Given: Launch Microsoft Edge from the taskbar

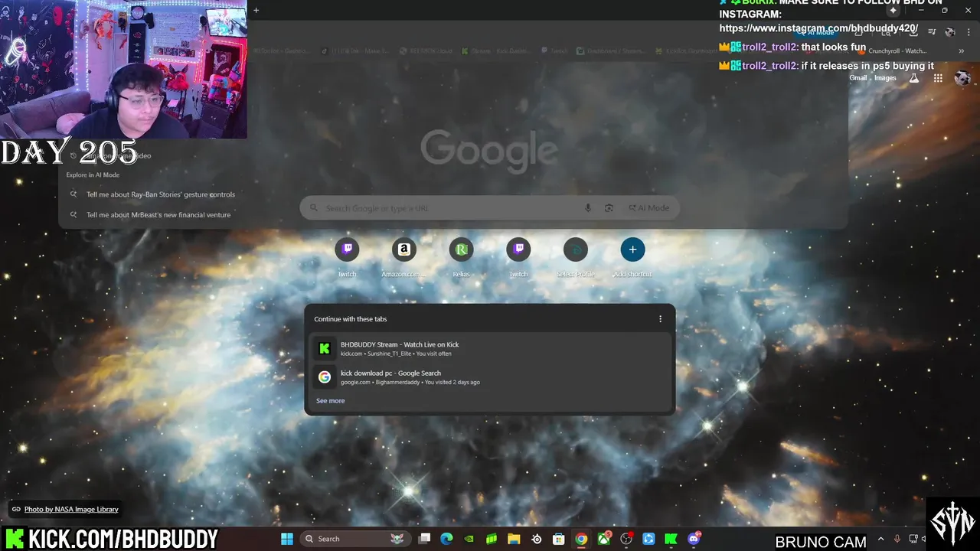Looking at the screenshot, I should pos(446,539).
